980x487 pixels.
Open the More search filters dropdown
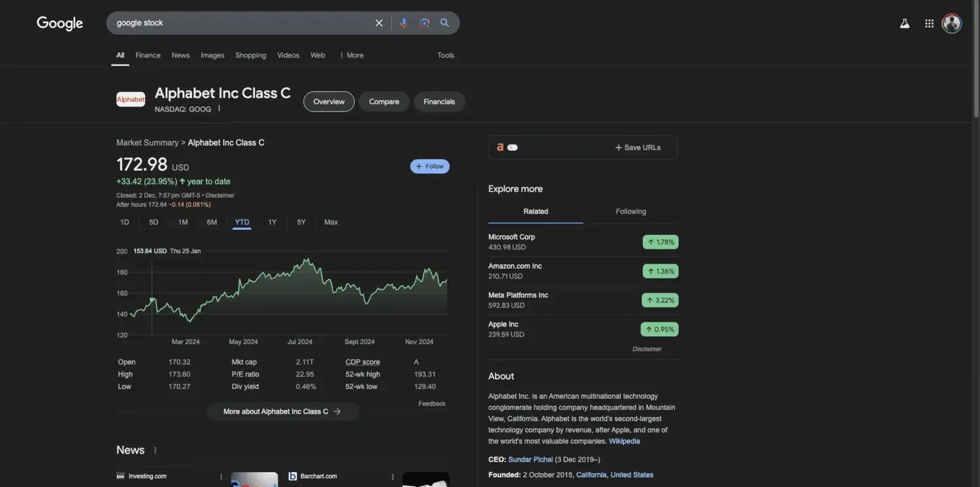[351, 55]
